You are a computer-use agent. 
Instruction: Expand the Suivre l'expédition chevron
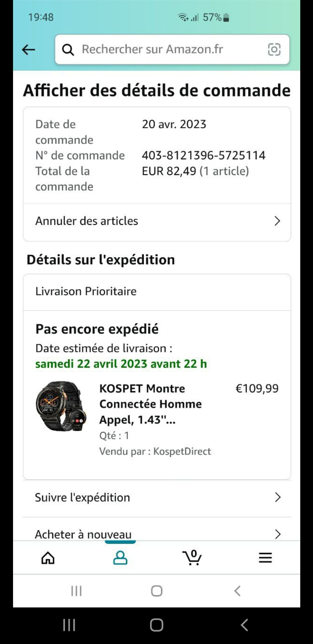click(278, 497)
